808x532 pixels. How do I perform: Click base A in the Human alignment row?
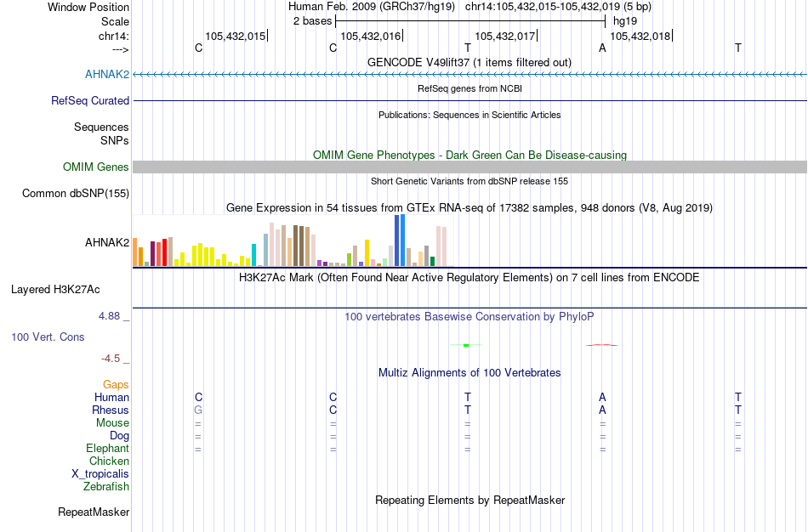(602, 397)
